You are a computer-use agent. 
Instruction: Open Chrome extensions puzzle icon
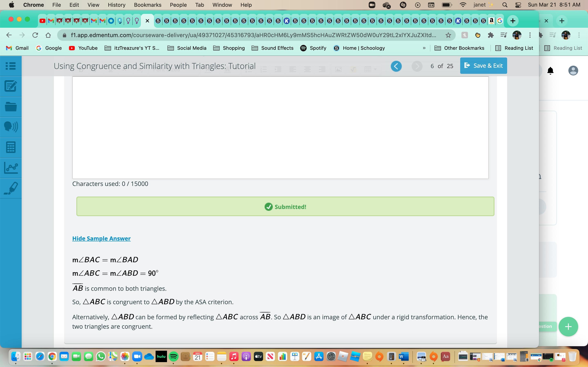click(491, 35)
